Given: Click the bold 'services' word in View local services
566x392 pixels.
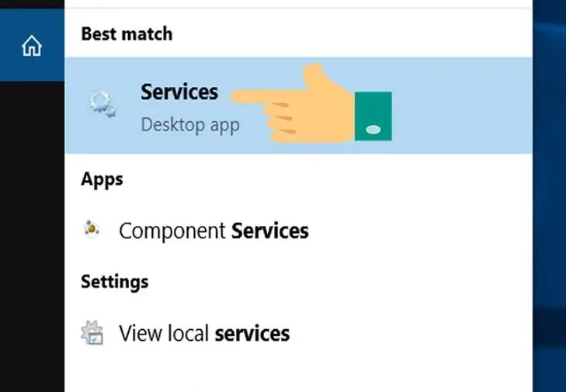Looking at the screenshot, I should [x=252, y=334].
